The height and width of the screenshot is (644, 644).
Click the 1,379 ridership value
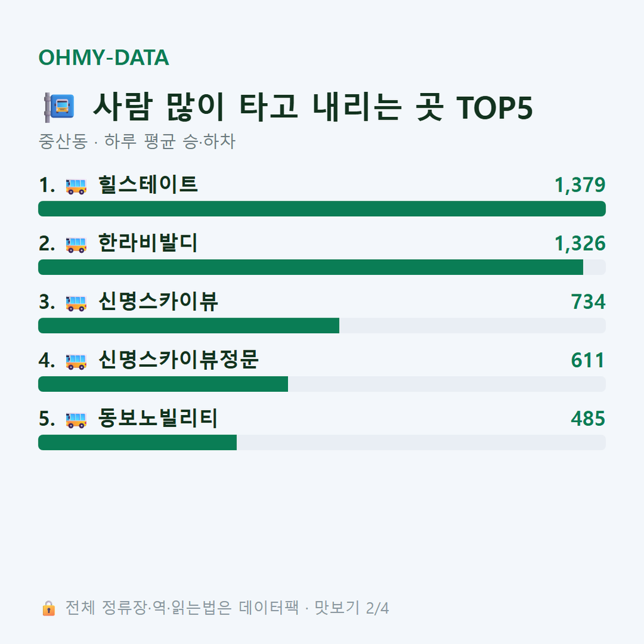click(580, 185)
